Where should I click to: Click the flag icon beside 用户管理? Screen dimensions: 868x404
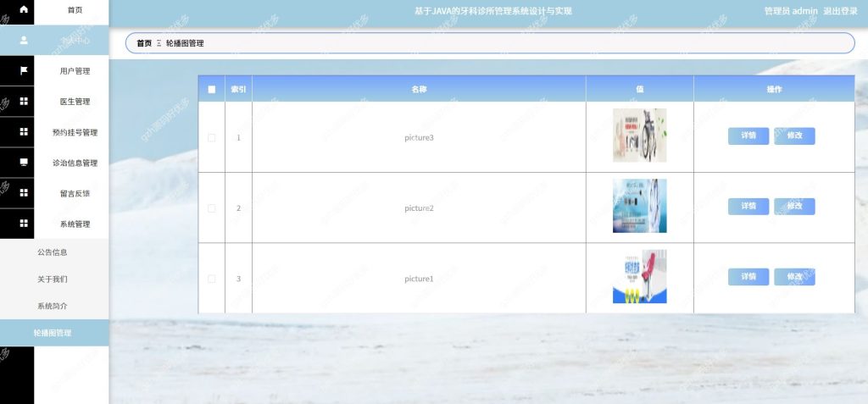(24, 71)
